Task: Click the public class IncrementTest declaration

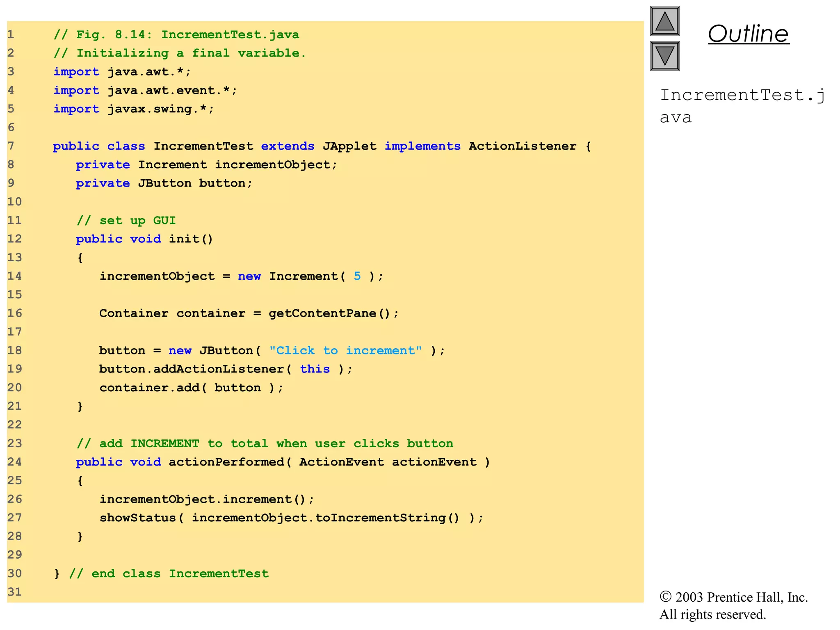Action: tap(322, 146)
